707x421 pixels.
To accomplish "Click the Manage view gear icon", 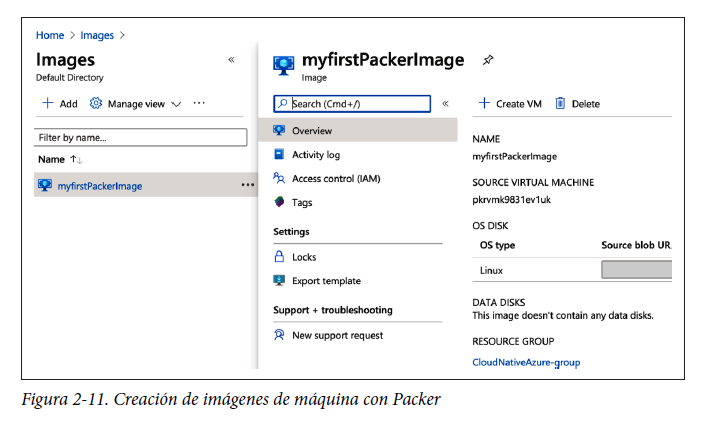I will tap(96, 103).
